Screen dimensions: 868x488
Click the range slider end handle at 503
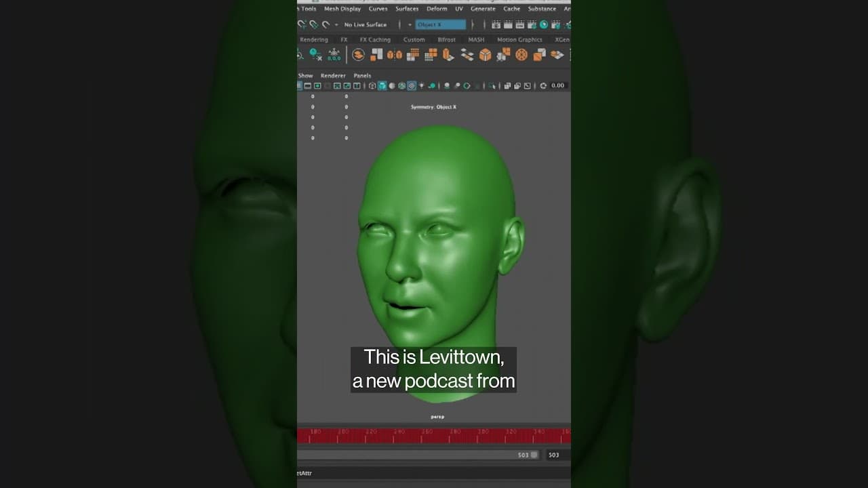pos(534,455)
